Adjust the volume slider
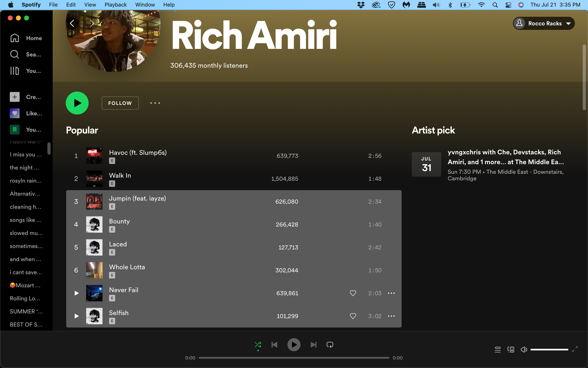Viewport: 588px width, 368px height. click(549, 349)
